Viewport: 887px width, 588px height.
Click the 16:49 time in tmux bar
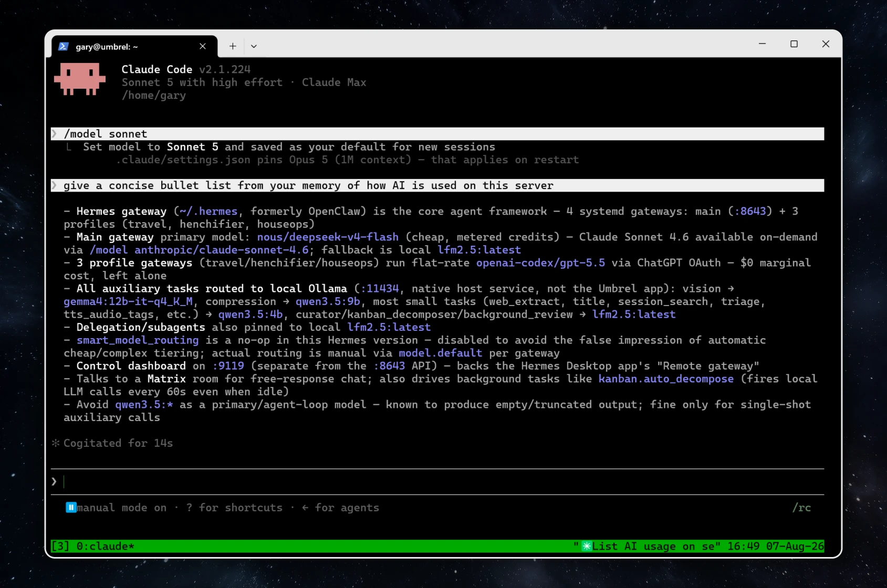tap(743, 546)
